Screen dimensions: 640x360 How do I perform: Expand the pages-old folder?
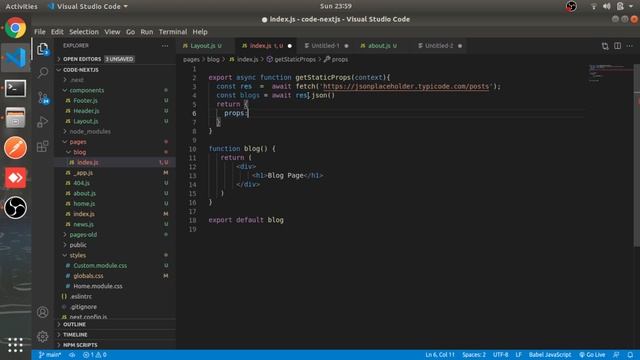click(x=115, y=235)
